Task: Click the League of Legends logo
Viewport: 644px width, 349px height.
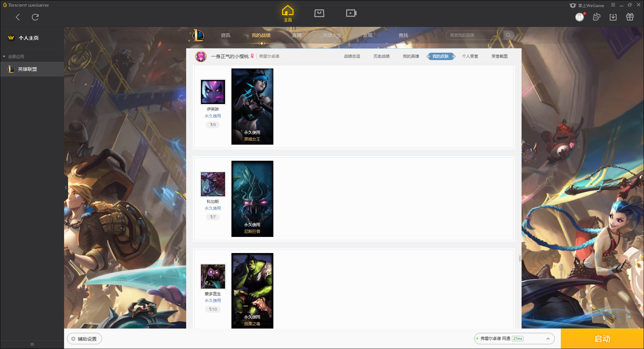Action: pos(198,35)
